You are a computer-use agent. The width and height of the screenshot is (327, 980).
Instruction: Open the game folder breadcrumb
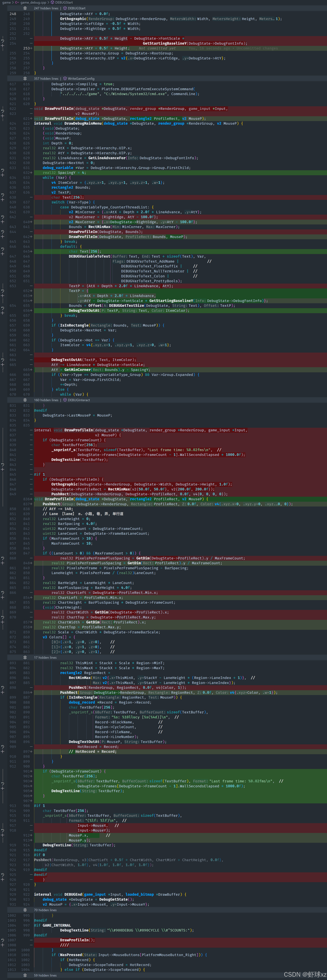tap(7, 2)
